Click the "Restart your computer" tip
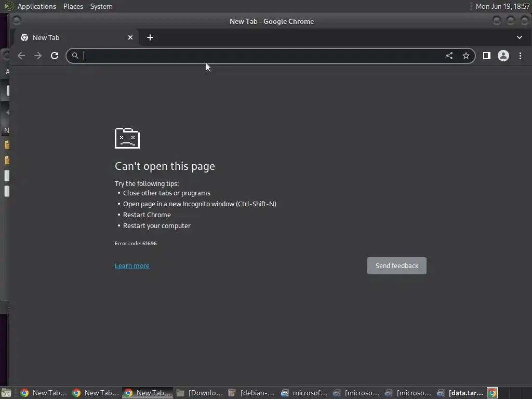Viewport: 532px width, 399px height. point(157,225)
